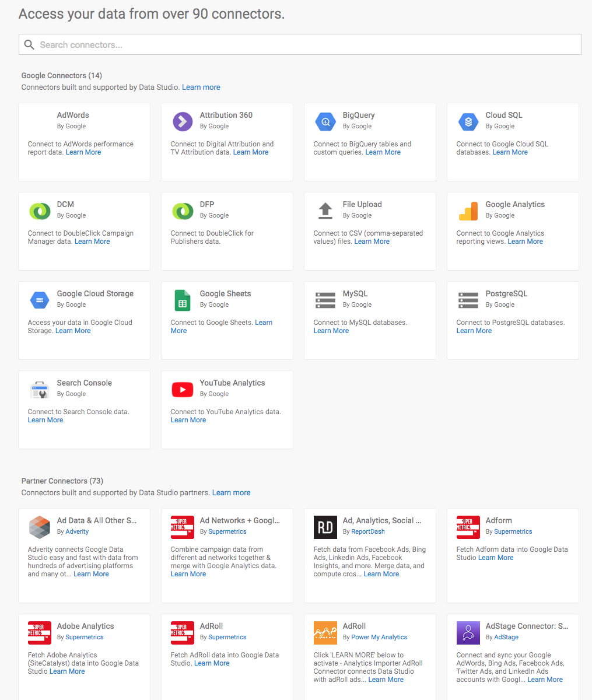
Task: Click the ReportDash RD logo
Action: click(x=325, y=527)
